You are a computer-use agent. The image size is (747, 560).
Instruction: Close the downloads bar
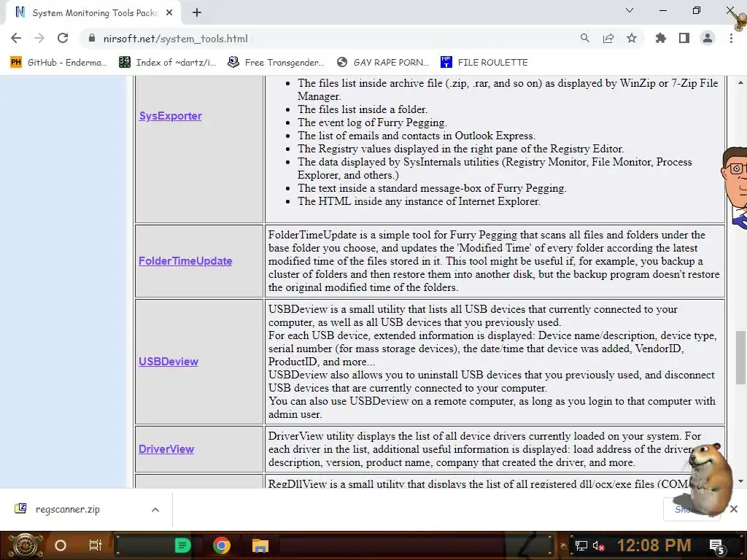click(x=734, y=509)
